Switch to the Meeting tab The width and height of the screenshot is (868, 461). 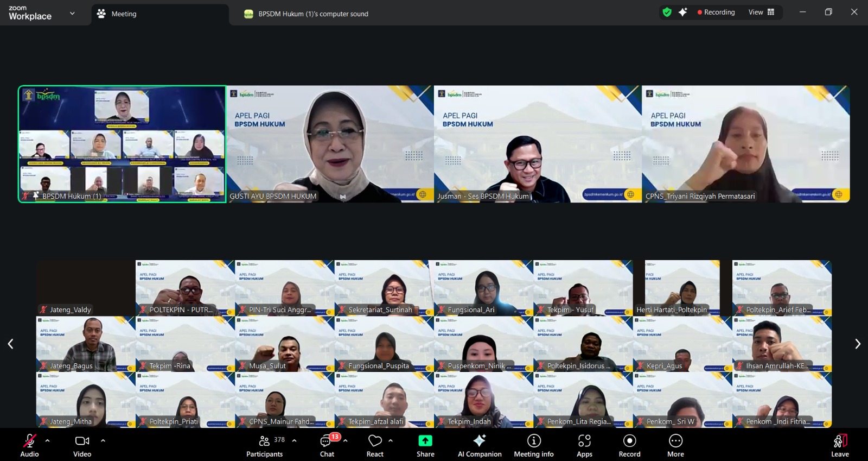click(x=124, y=14)
